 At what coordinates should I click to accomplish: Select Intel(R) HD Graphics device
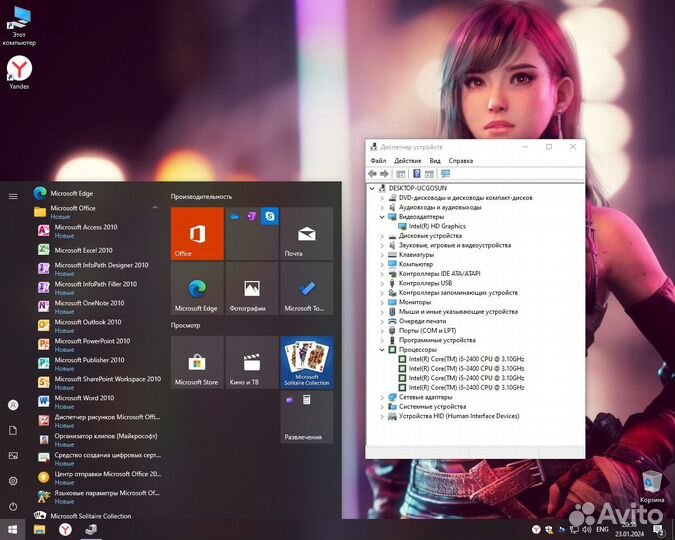[437, 226]
